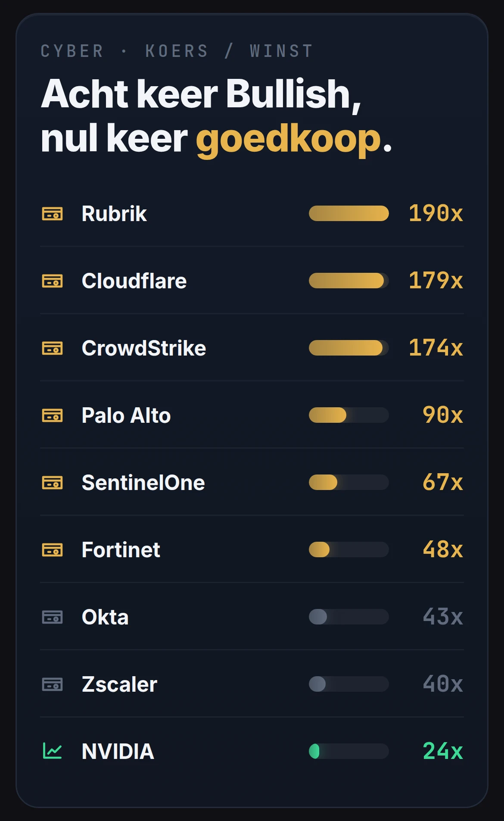Select the highlighted word goedkoop in the headline
Screen dimensions: 504x821
[289, 139]
